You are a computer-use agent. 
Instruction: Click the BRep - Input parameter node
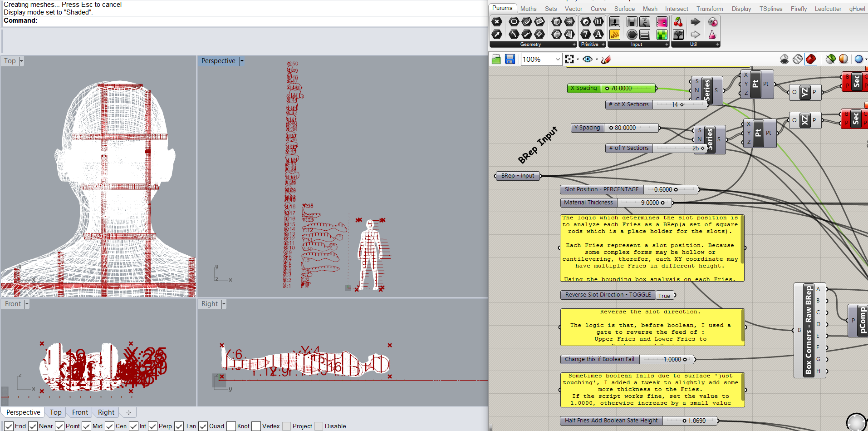518,176
